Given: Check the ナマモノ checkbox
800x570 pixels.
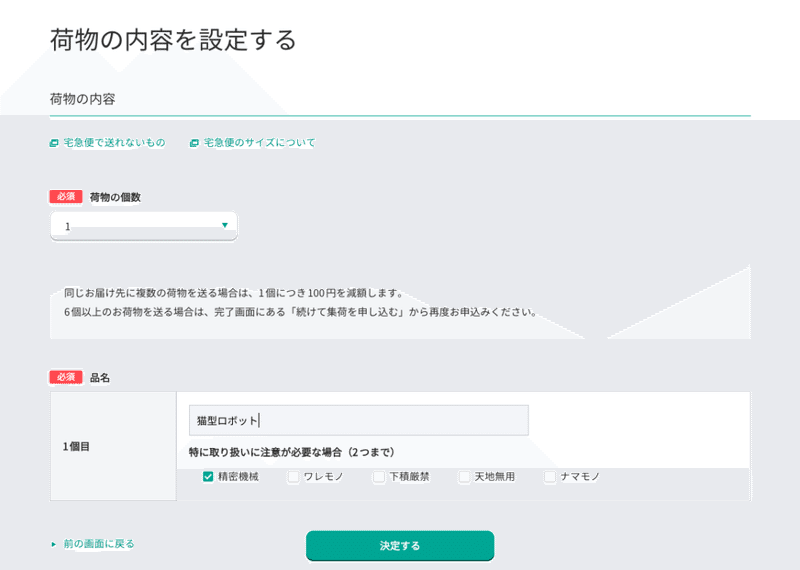Looking at the screenshot, I should pyautogui.click(x=550, y=477).
